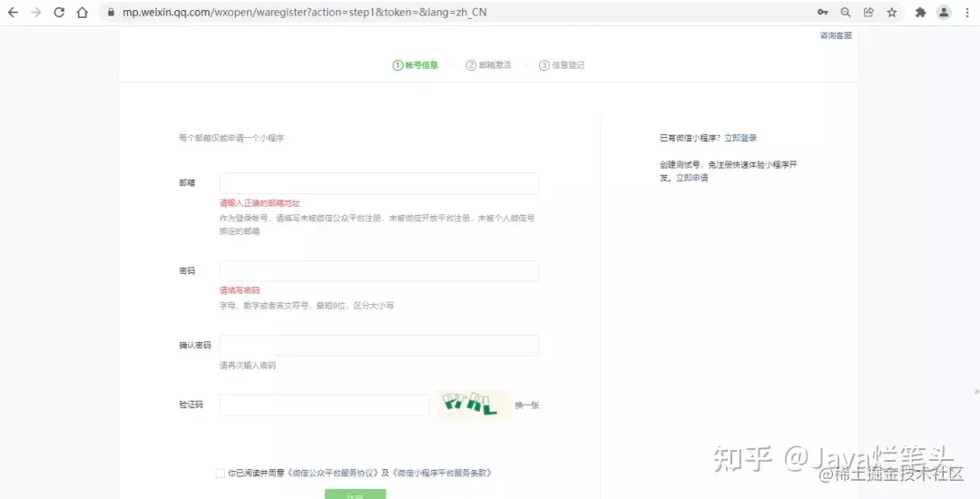Go back with the browser back arrow
This screenshot has height=499, width=980.
(x=13, y=13)
